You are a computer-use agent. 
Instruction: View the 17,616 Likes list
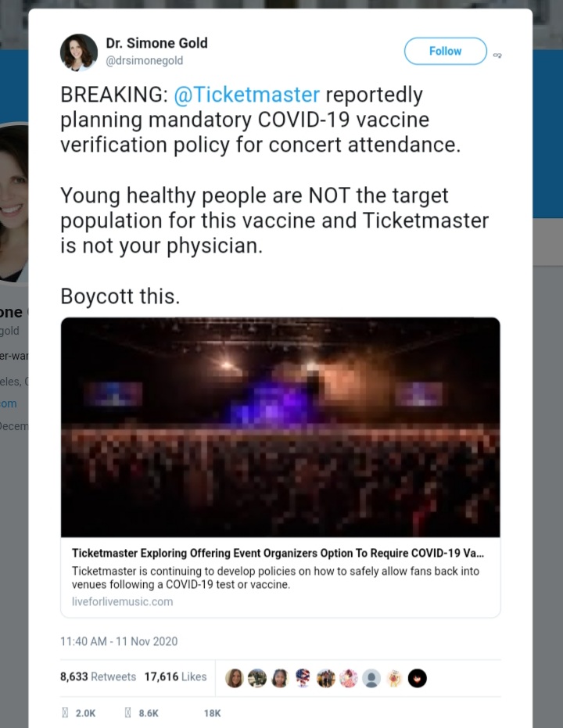click(175, 676)
